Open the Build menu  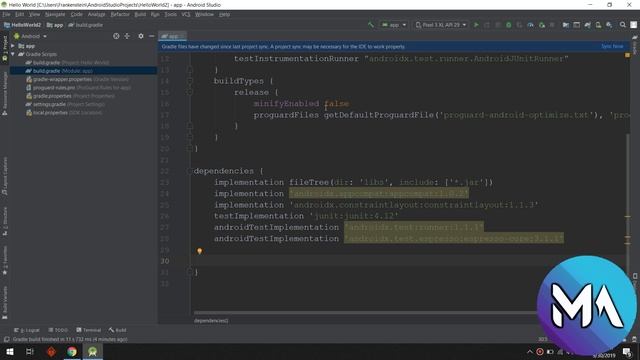(140, 14)
